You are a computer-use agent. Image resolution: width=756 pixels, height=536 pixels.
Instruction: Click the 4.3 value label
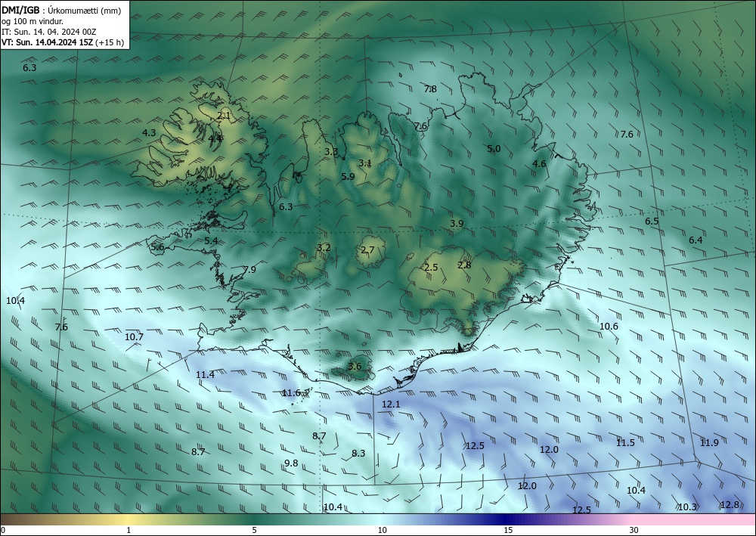(x=149, y=132)
